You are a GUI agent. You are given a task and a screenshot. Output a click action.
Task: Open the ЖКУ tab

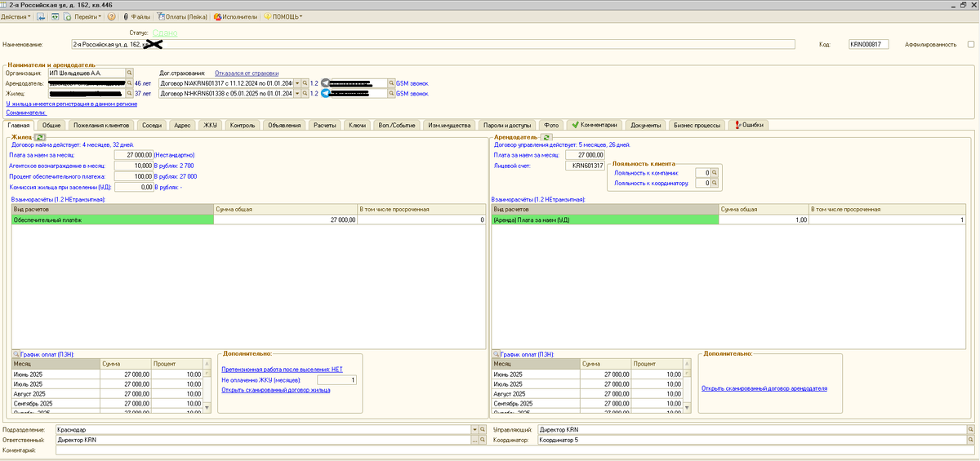point(209,125)
